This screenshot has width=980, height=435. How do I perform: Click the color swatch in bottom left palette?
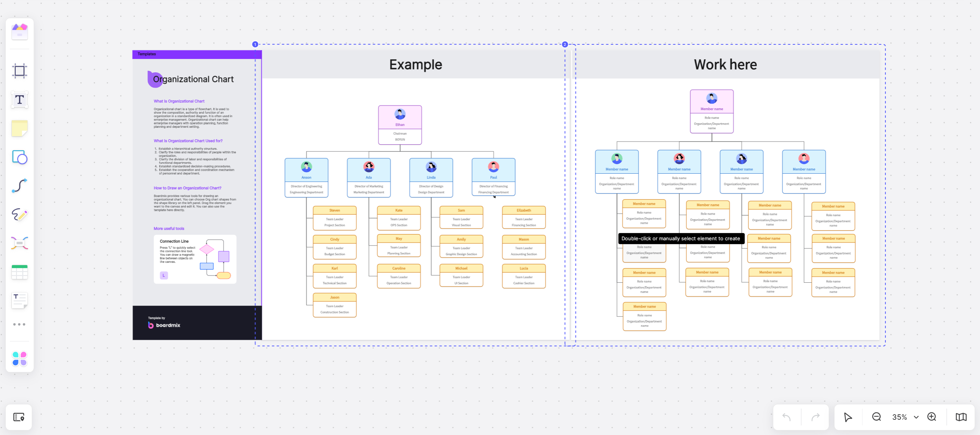pyautogui.click(x=20, y=359)
